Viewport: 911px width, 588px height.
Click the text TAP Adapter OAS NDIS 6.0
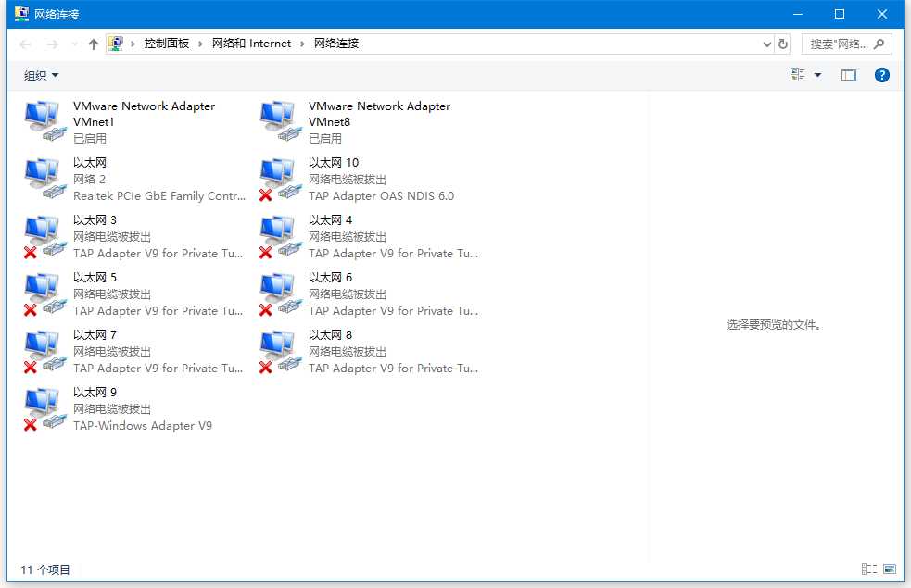click(x=381, y=195)
